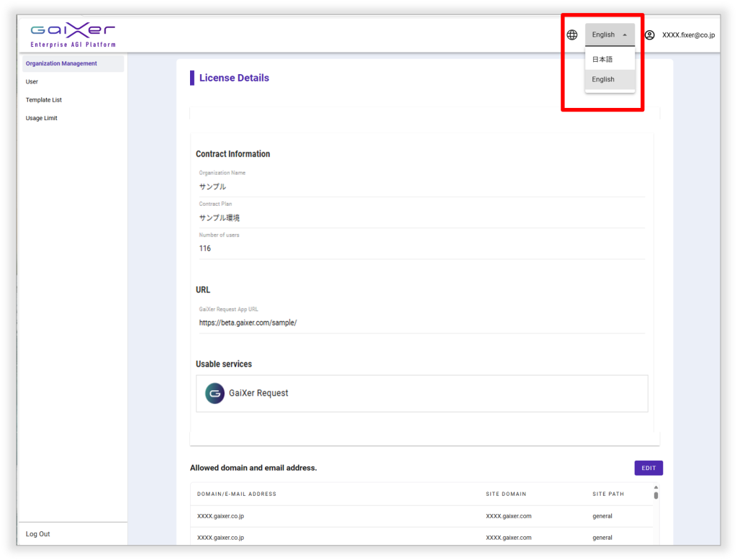Screen dimensions: 737x560
Task: Open the Usage Limit page
Action: pos(41,118)
